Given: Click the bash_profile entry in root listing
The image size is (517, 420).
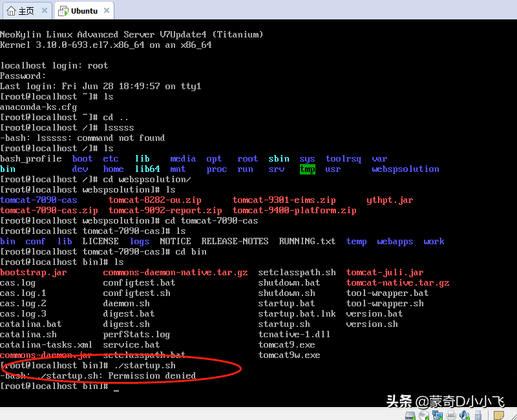Looking at the screenshot, I should click(x=31, y=159).
